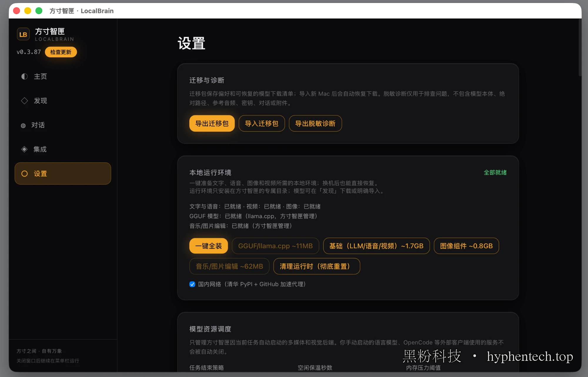This screenshot has width=588, height=377.
Task: Click the diamond icon beside 发现
Action: tap(24, 101)
